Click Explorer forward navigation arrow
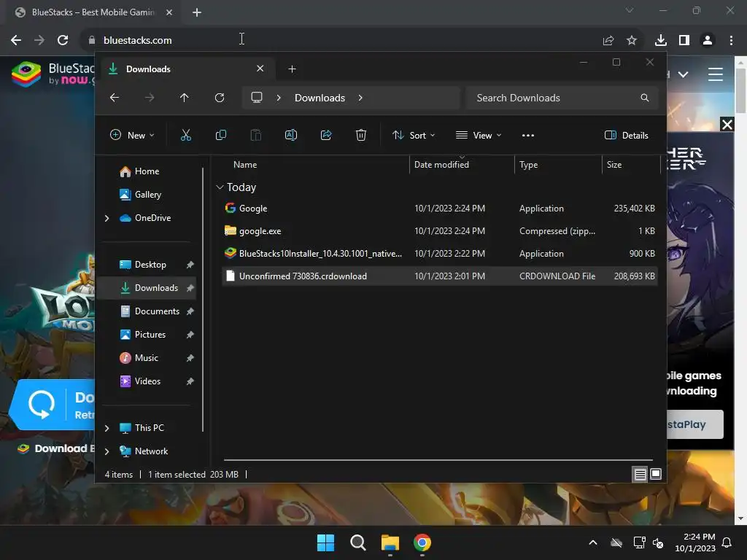Image resolution: width=747 pixels, height=560 pixels. [x=150, y=98]
